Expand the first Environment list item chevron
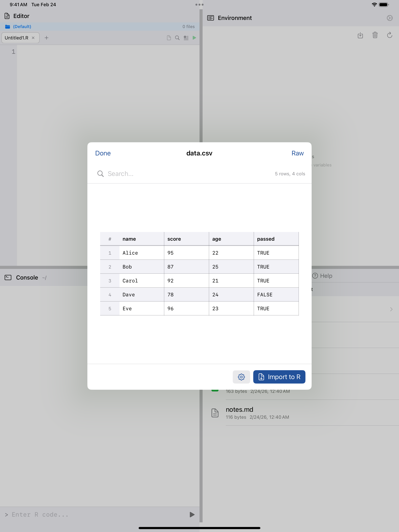Viewport: 399px width, 532px height. coord(391,309)
